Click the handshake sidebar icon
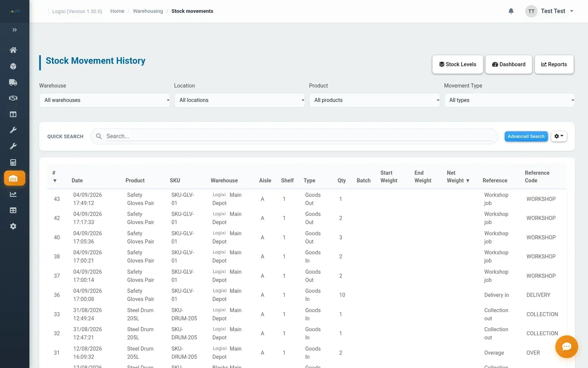 [x=13, y=98]
